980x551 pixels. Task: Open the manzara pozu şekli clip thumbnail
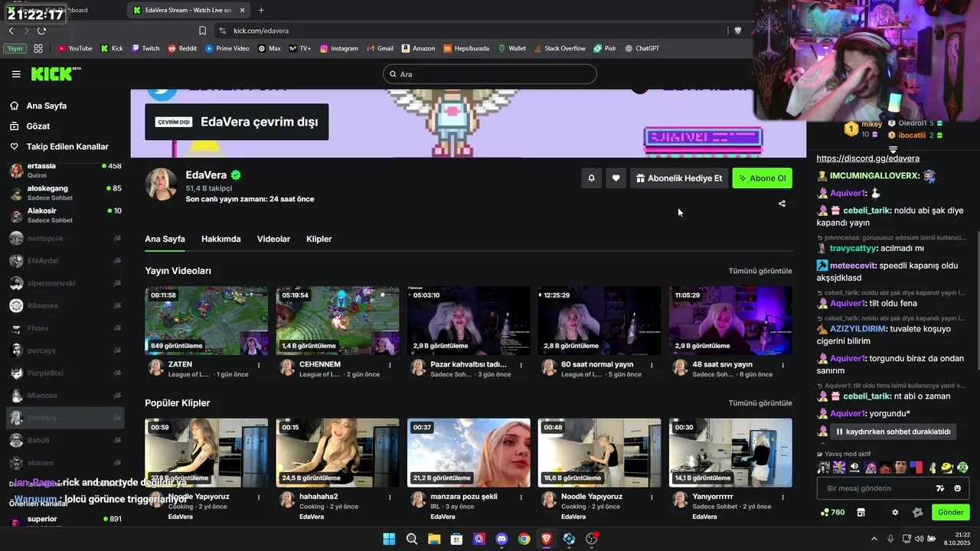pyautogui.click(x=469, y=452)
